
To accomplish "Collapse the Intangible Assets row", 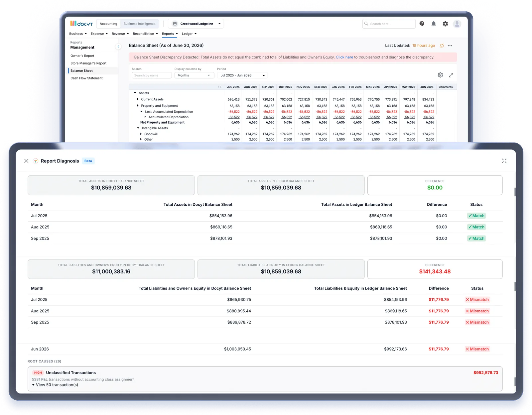I will tap(138, 128).
